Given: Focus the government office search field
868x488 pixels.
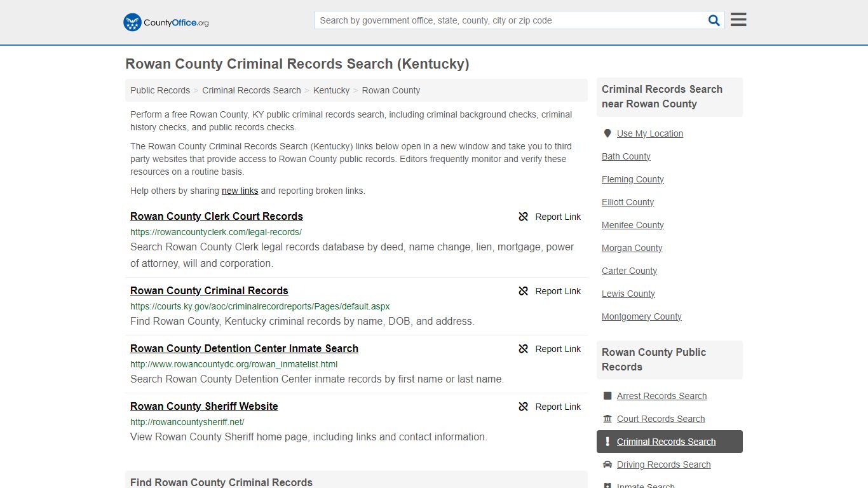Looking at the screenshot, I should pos(511,20).
